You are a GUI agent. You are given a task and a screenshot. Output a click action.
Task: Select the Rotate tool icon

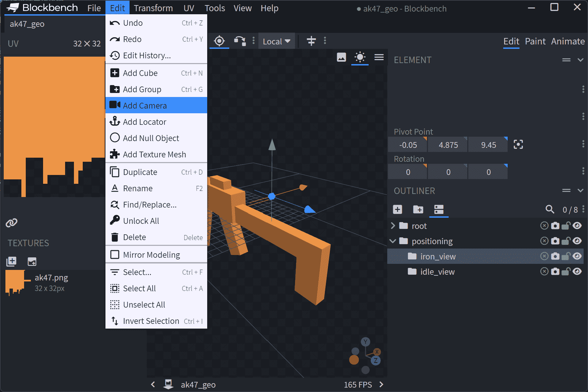point(240,41)
